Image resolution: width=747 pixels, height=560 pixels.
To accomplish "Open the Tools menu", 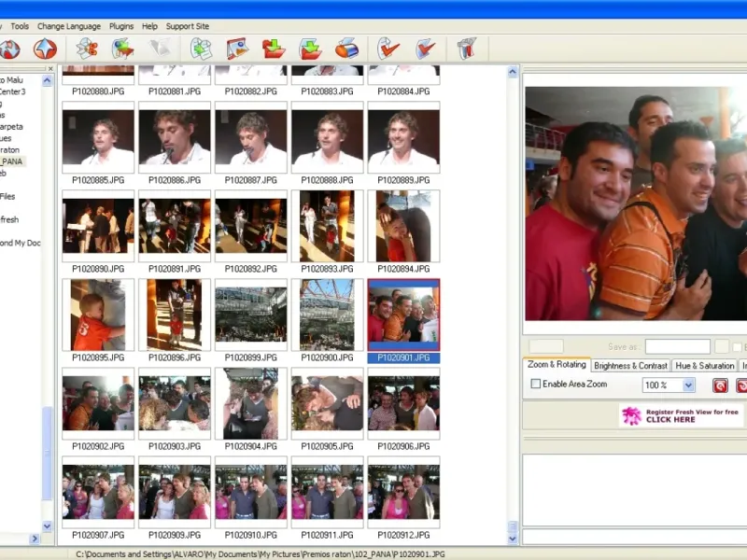I will (x=20, y=26).
